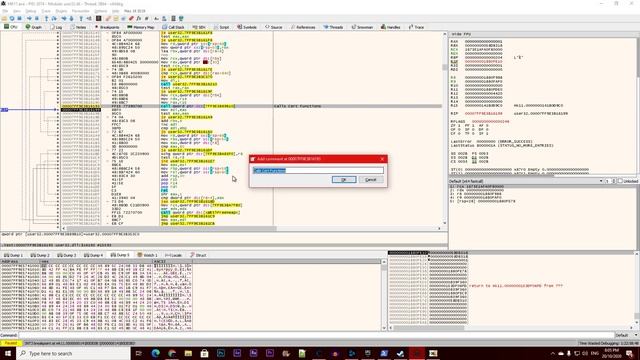640x360 pixels.
Task: Open the Bookmarks toolbar icon
Action: pos(131,18)
